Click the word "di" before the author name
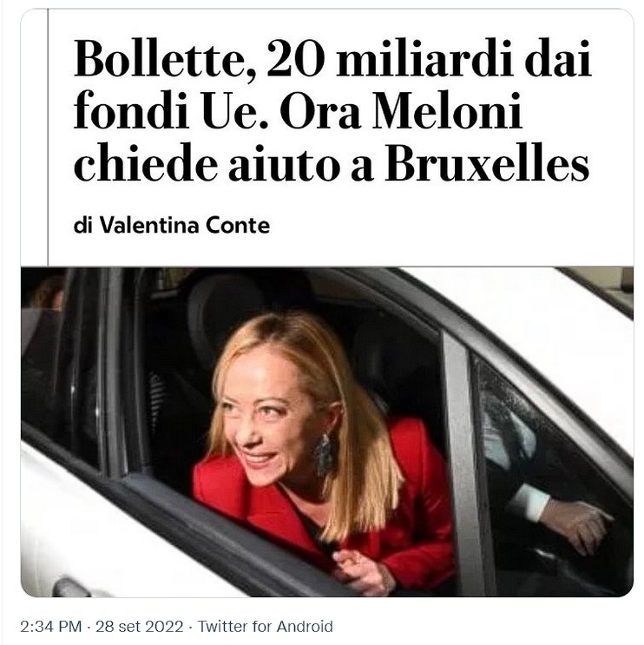This screenshot has width=644, height=645. [82, 226]
